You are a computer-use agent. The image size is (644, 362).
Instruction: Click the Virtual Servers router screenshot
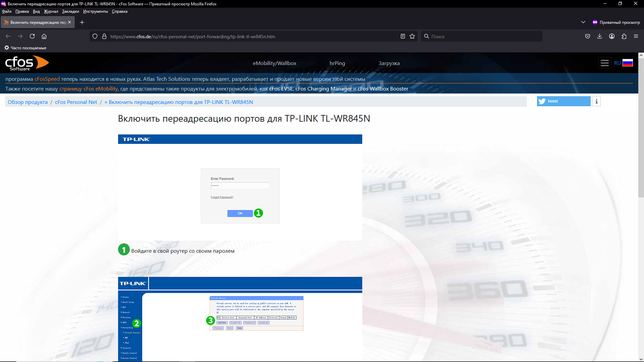pos(240,319)
